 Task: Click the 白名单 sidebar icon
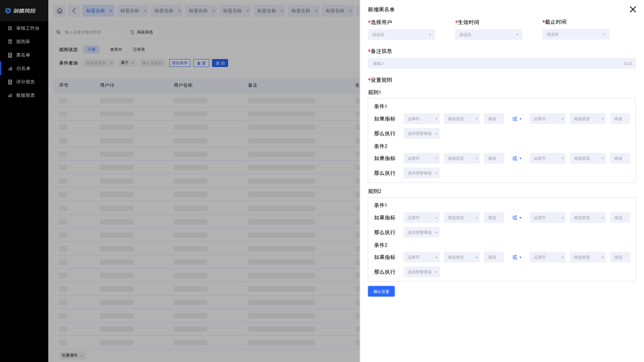10,68
